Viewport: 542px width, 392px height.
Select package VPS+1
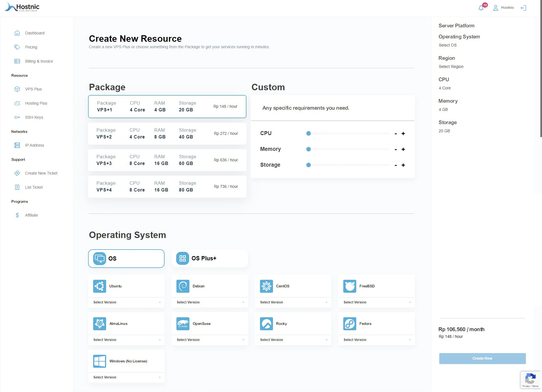167,107
